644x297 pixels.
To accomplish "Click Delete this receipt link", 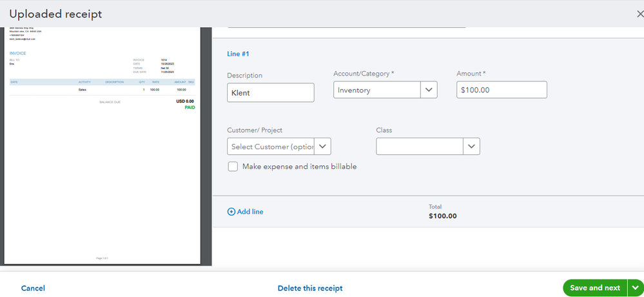I will tap(310, 289).
